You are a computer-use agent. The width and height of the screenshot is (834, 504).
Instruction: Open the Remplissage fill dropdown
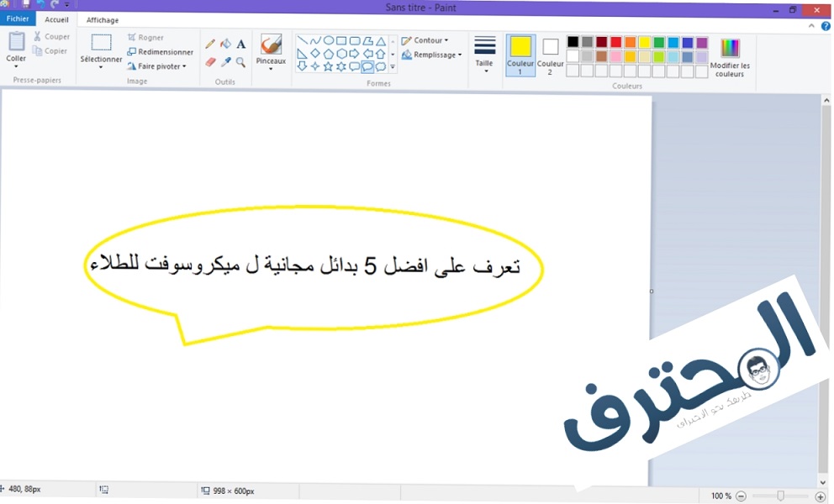click(432, 55)
